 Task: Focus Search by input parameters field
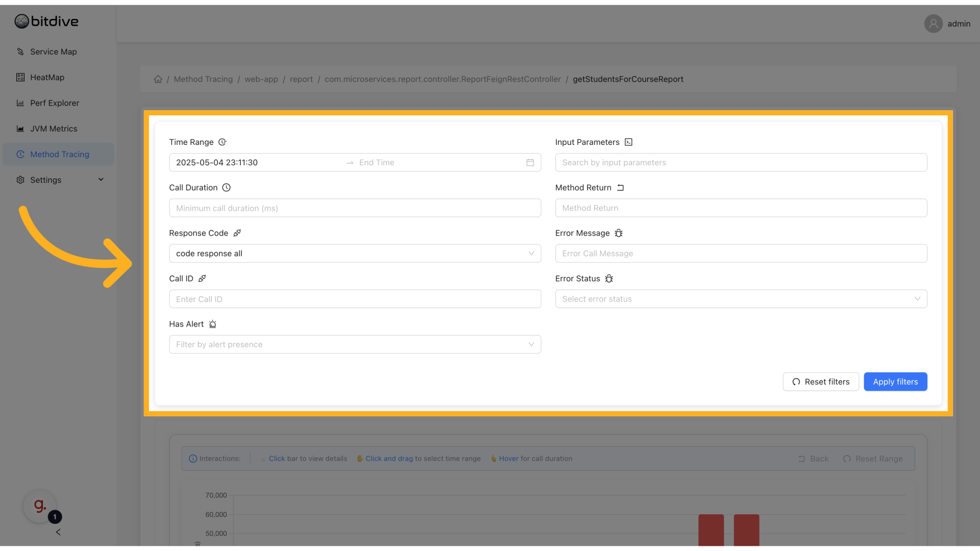tap(741, 162)
